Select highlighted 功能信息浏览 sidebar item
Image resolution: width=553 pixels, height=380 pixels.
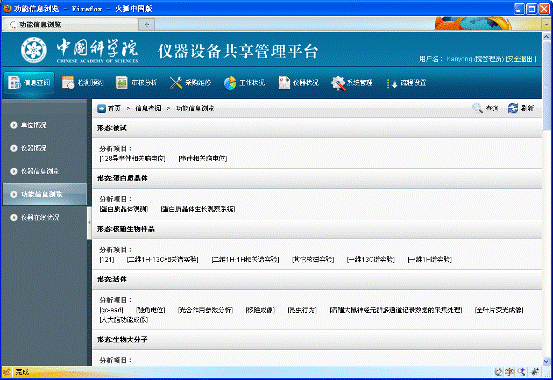pyautogui.click(x=44, y=194)
